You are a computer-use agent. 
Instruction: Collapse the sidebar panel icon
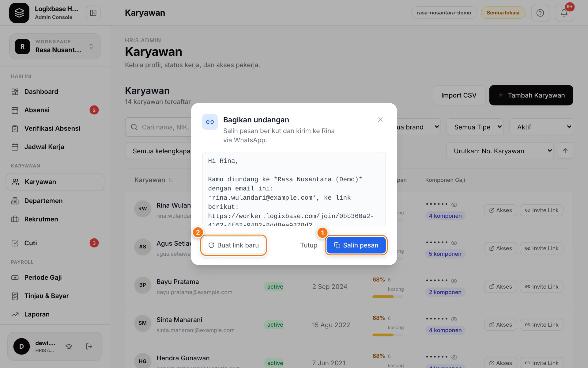[93, 13]
